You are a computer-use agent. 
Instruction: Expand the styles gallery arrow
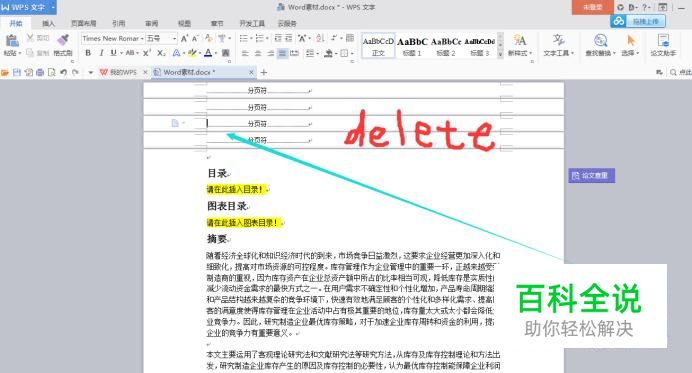click(500, 55)
